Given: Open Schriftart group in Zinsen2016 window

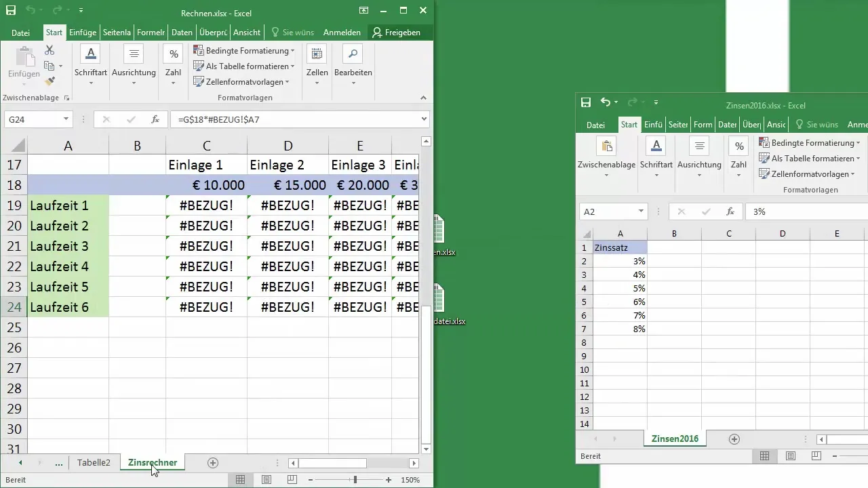Looking at the screenshot, I should [656, 157].
